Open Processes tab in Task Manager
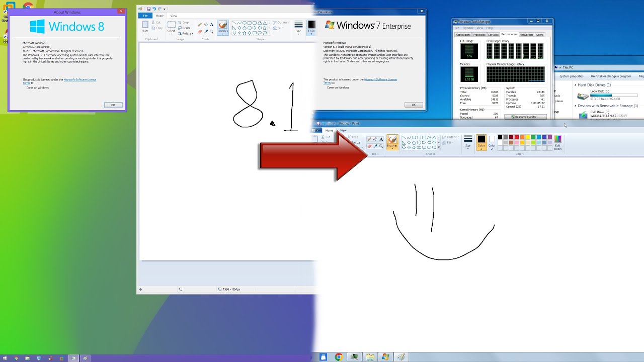644x362 pixels. tap(479, 35)
